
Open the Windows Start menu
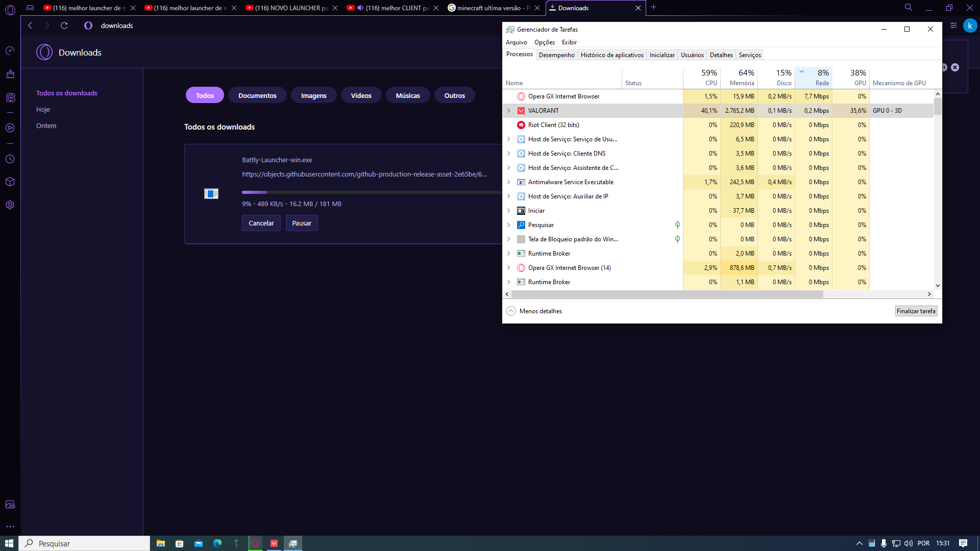tap(9, 543)
